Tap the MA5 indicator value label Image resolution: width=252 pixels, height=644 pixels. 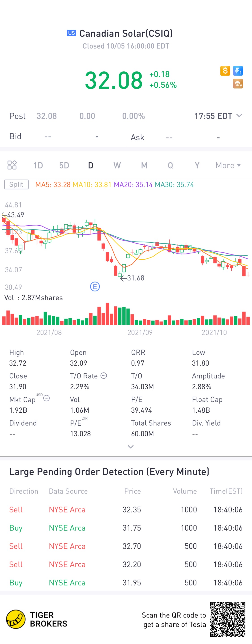(53, 185)
